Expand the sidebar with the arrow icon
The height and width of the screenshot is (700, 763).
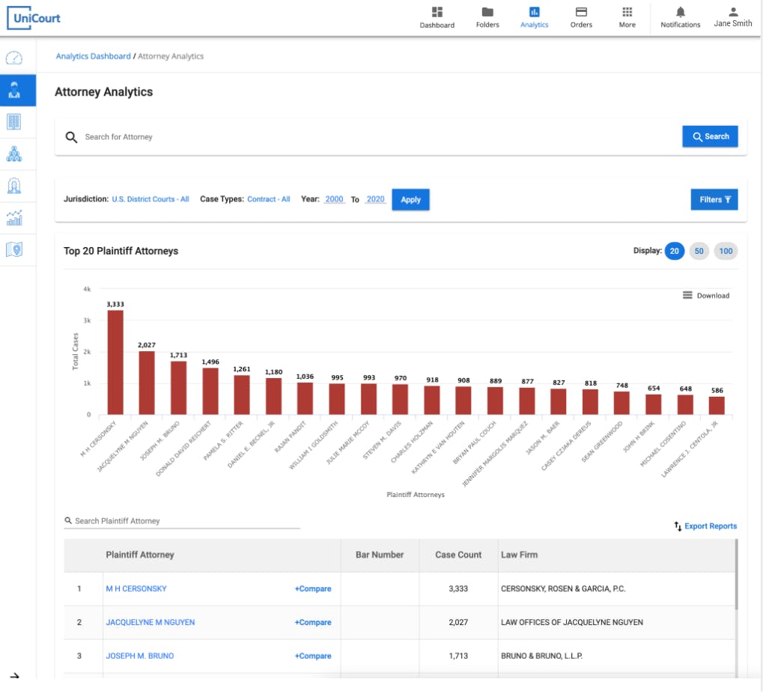14,676
